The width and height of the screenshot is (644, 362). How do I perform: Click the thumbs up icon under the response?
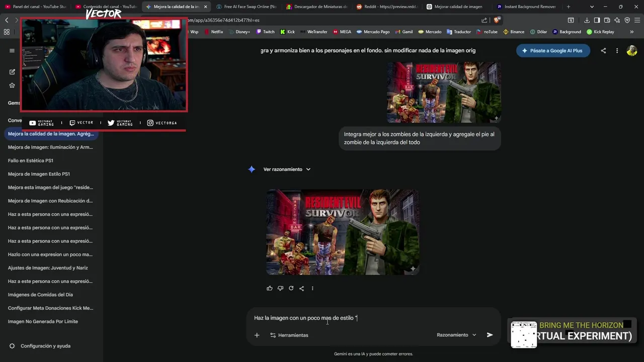[x=270, y=288]
